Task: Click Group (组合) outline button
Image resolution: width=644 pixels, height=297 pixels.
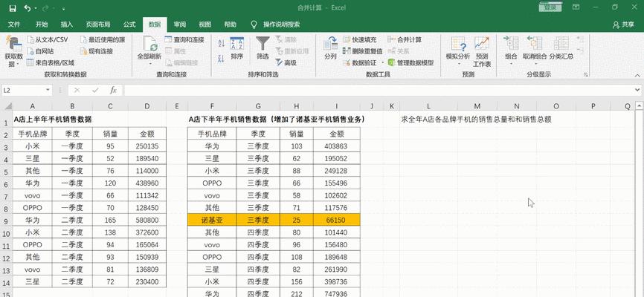Action: 512,51
